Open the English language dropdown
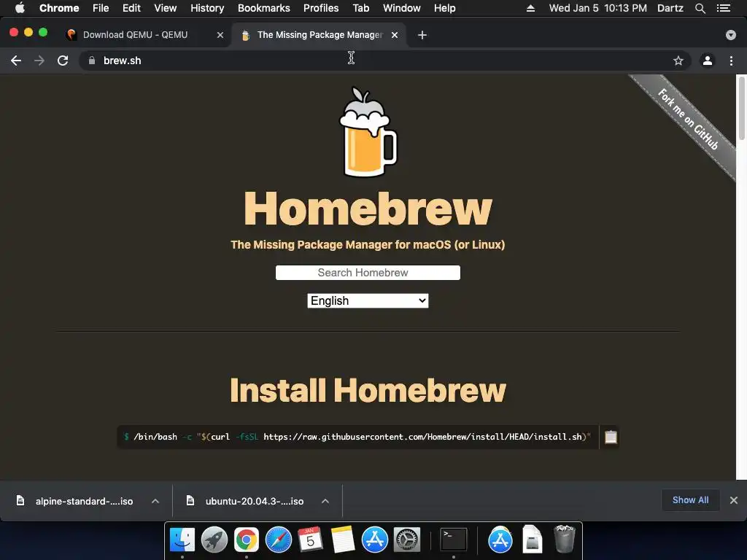The height and width of the screenshot is (560, 747). pos(368,300)
